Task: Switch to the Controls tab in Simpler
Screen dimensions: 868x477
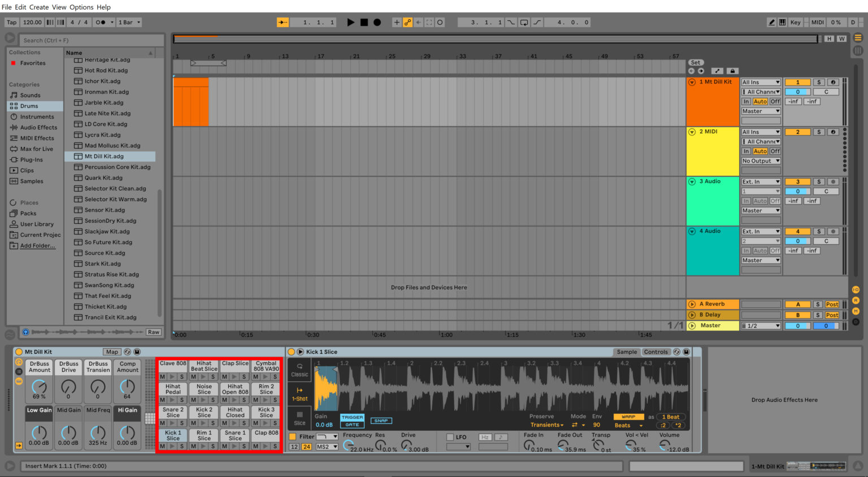Action: click(x=656, y=352)
